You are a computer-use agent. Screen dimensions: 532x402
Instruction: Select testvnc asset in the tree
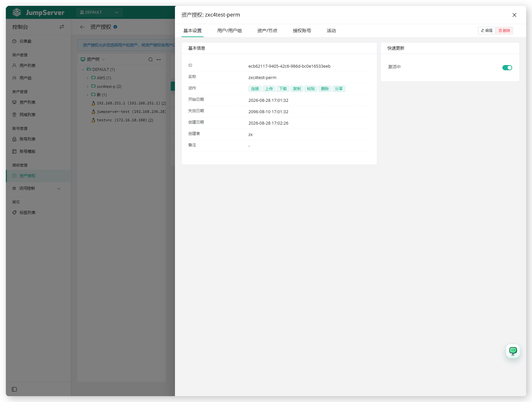tap(122, 120)
